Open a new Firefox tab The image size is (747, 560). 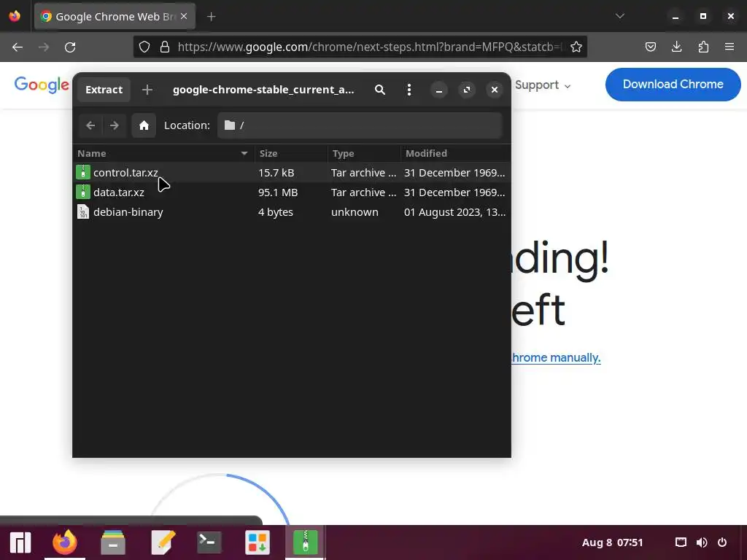click(211, 17)
